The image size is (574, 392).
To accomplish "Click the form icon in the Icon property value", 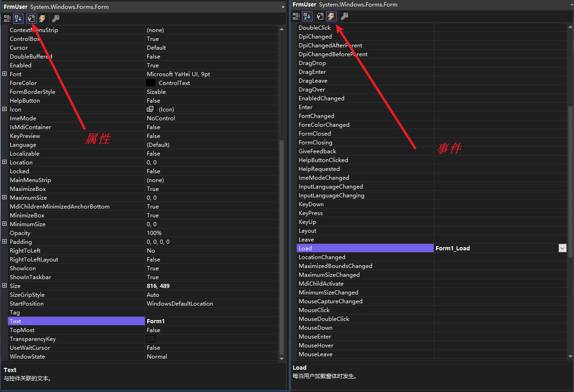I will point(150,109).
